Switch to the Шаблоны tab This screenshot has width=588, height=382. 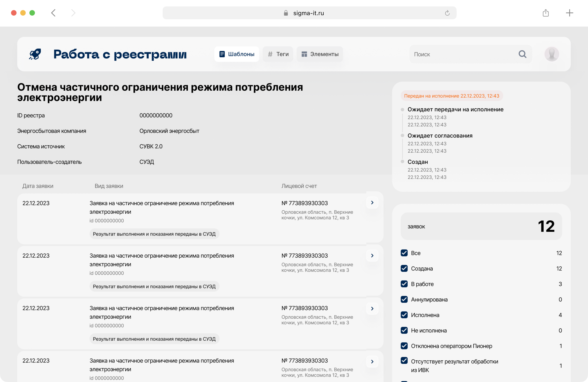[236, 54]
